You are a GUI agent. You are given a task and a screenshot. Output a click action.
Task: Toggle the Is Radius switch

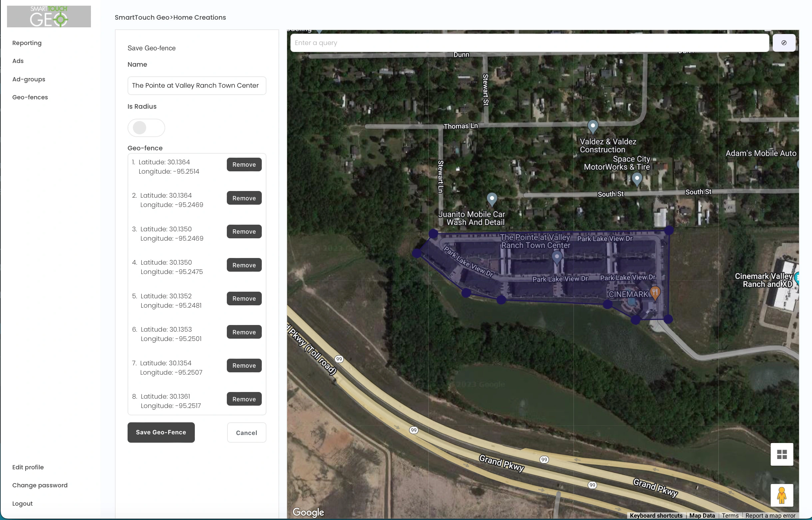(146, 128)
